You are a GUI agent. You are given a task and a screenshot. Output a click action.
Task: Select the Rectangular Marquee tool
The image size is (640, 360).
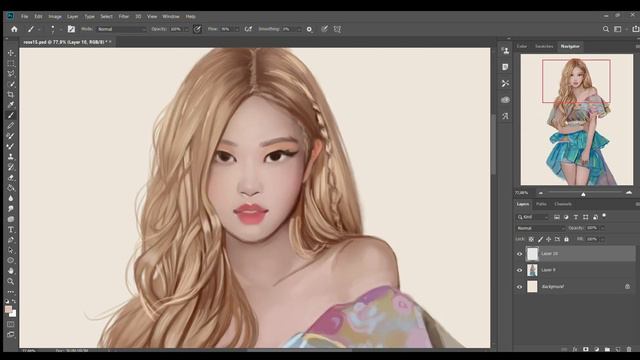(x=11, y=63)
